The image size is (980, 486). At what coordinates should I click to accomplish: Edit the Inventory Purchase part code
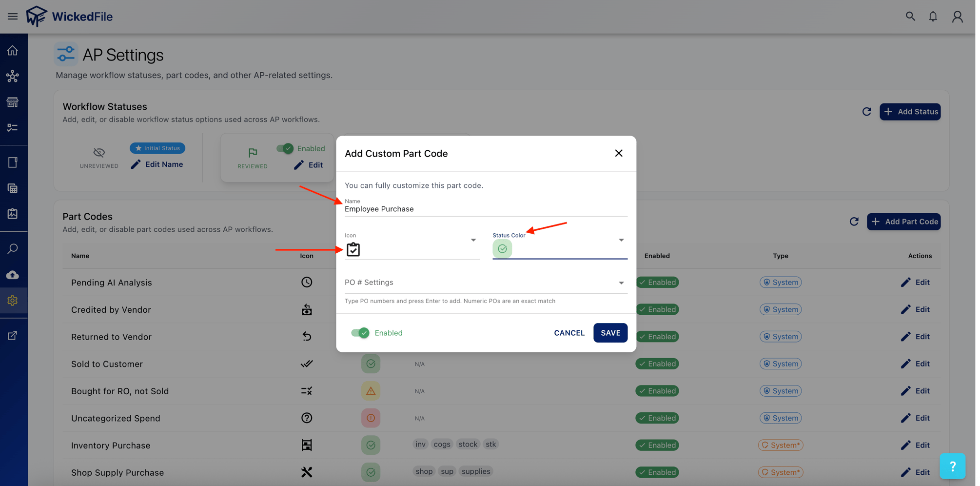pyautogui.click(x=915, y=445)
